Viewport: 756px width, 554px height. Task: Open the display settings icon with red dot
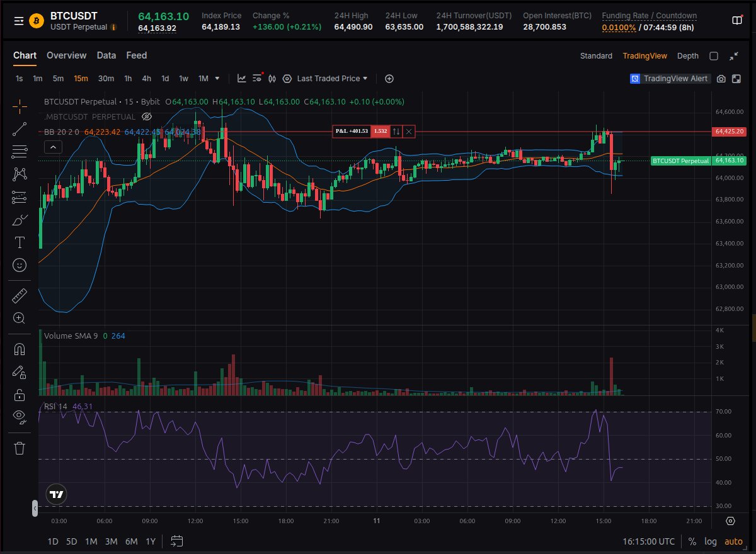(257, 79)
